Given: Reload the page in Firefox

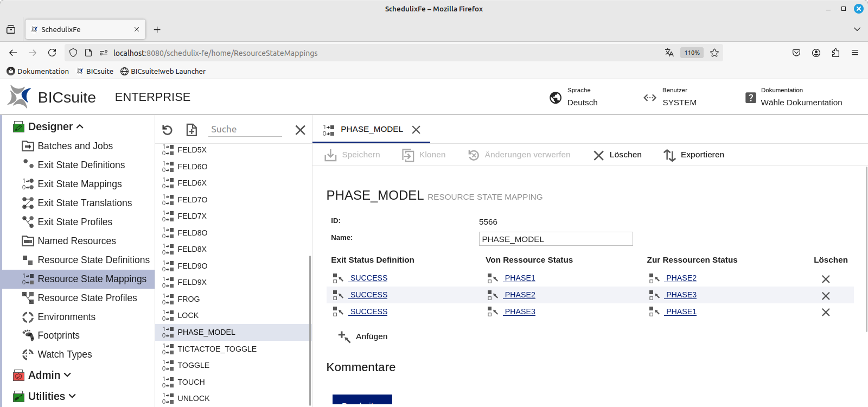Looking at the screenshot, I should point(52,53).
